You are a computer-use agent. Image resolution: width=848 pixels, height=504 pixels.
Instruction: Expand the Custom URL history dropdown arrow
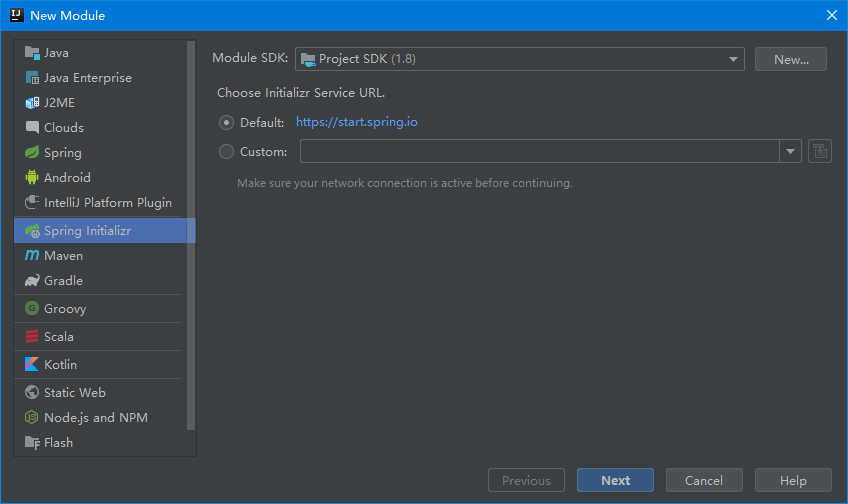click(x=790, y=151)
